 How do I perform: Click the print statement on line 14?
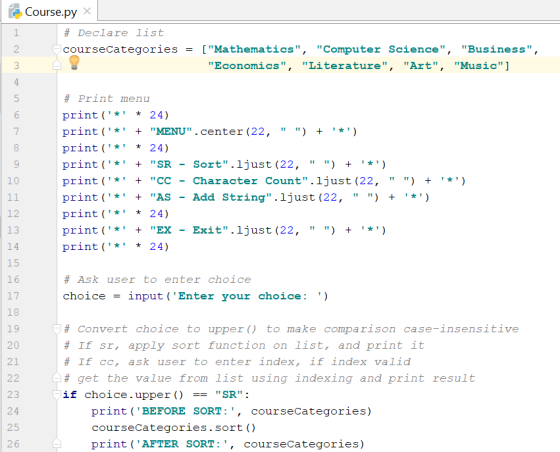(116, 246)
